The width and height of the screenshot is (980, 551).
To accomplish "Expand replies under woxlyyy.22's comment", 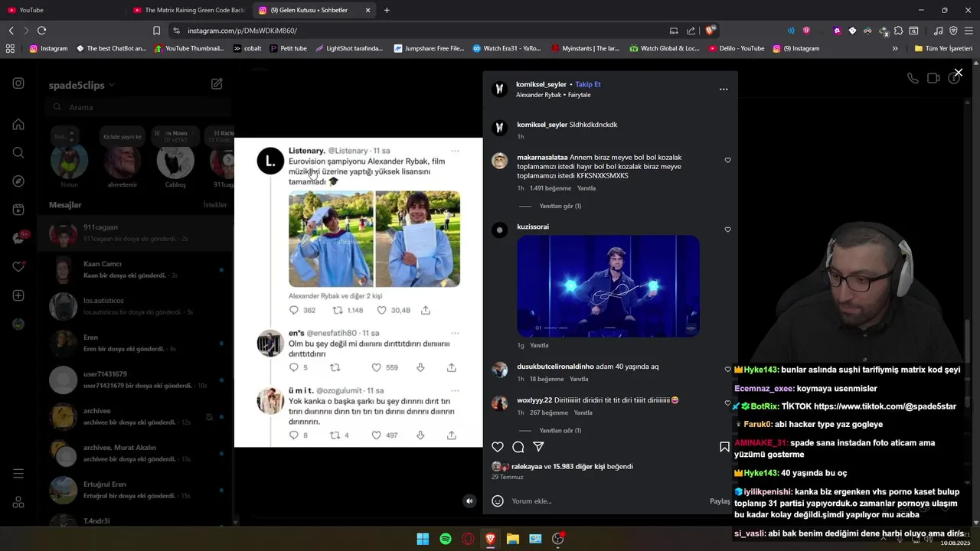I will (x=560, y=431).
